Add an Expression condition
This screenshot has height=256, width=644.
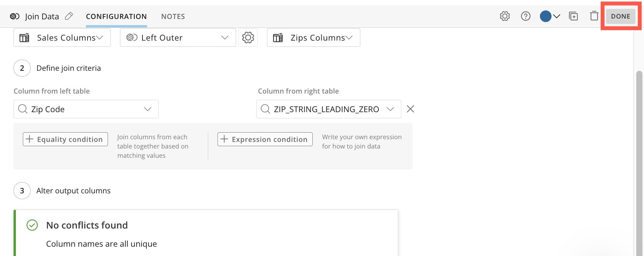(x=265, y=139)
